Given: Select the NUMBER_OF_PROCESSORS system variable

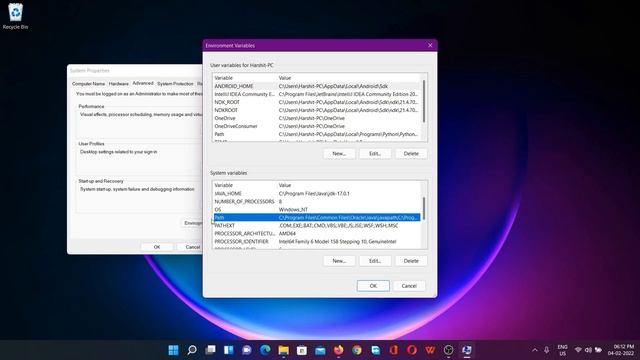Looking at the screenshot, I should tap(317, 202).
